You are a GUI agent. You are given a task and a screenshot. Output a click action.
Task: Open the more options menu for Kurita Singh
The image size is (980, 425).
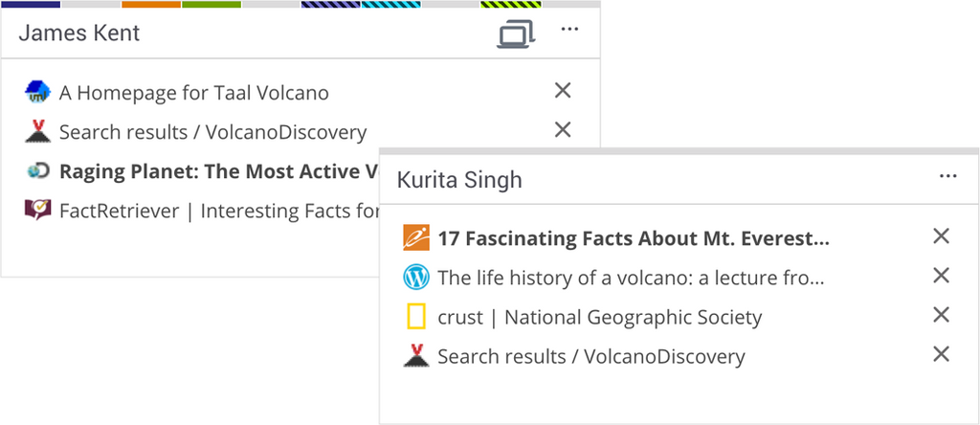[x=947, y=176]
